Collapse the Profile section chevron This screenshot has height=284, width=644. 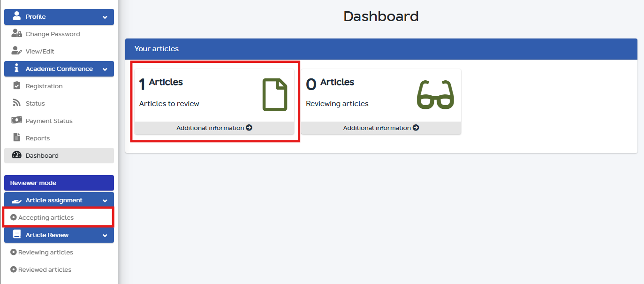click(105, 17)
